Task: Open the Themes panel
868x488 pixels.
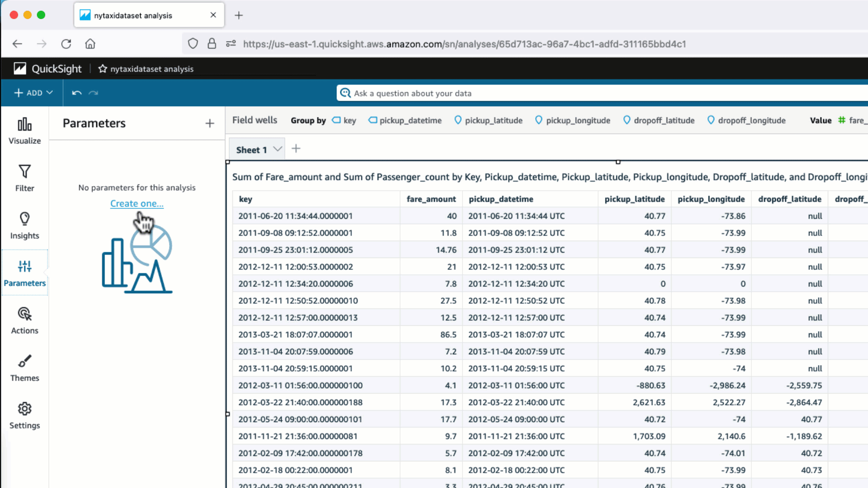Action: pyautogui.click(x=24, y=367)
